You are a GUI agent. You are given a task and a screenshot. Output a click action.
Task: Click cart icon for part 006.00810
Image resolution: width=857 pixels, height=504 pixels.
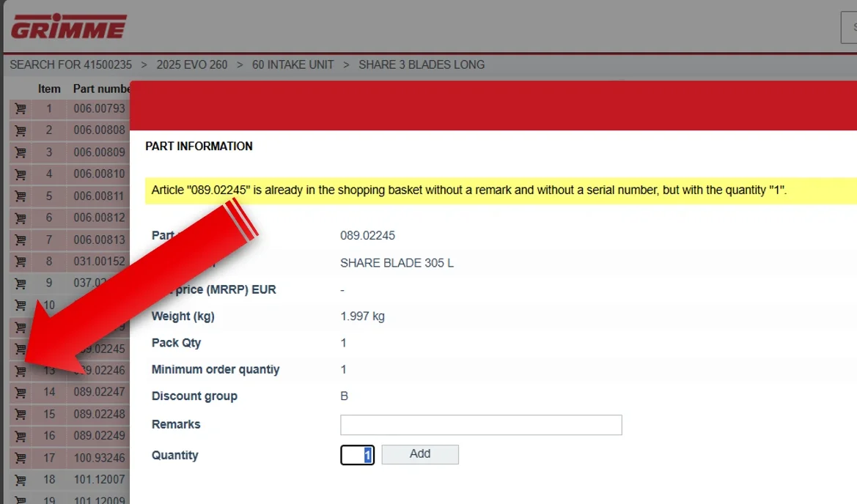pos(21,174)
